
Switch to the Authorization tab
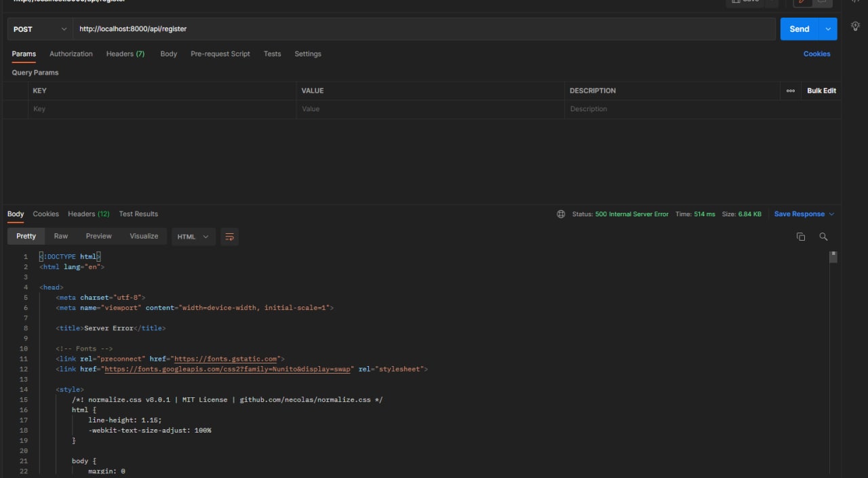pos(71,54)
